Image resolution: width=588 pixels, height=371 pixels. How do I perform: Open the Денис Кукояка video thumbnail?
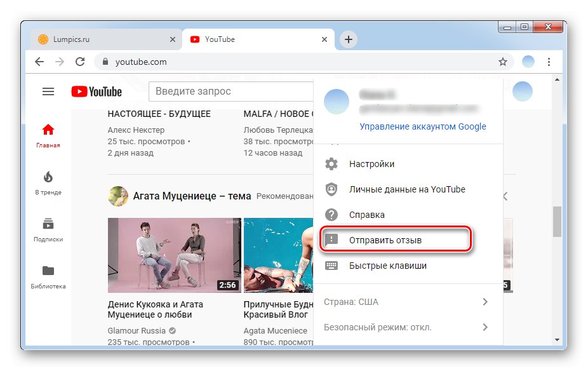tap(173, 254)
